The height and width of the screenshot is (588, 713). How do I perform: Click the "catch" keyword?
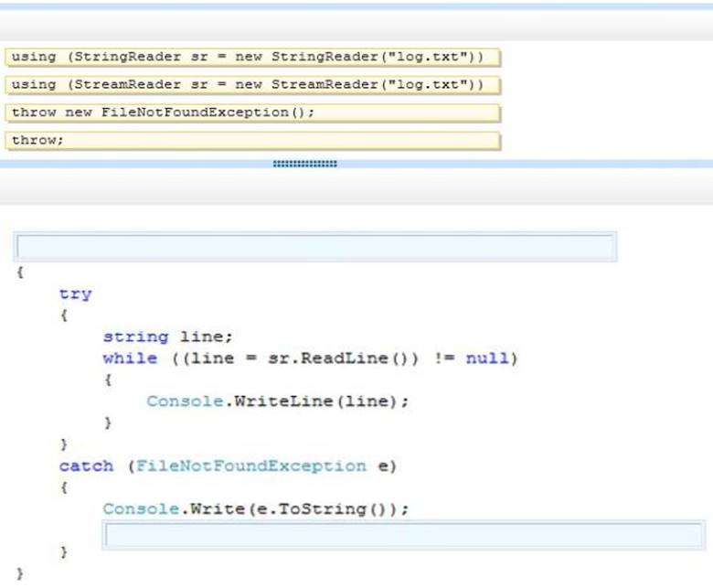[86, 465]
